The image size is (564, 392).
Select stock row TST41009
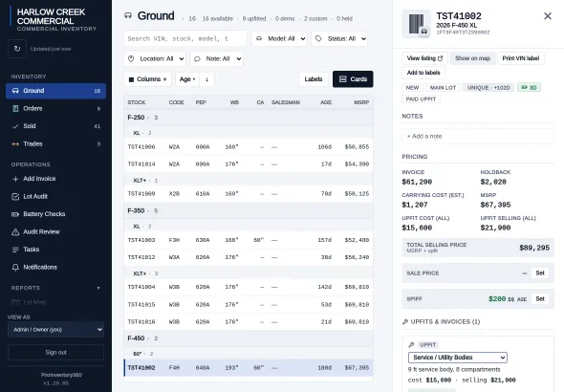[x=249, y=194]
